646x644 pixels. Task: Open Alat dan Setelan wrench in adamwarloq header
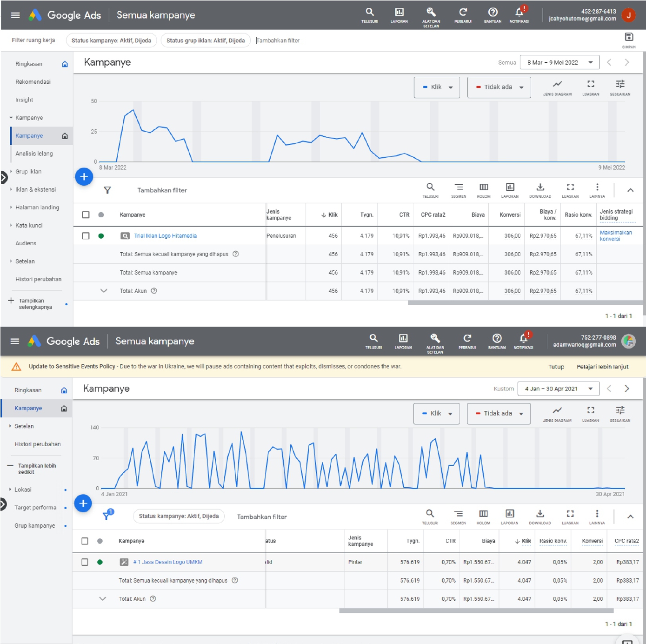pos(435,339)
